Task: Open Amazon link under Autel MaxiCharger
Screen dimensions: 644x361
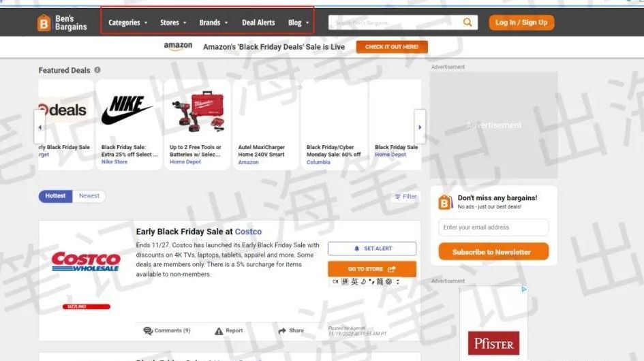Action: pyautogui.click(x=249, y=162)
